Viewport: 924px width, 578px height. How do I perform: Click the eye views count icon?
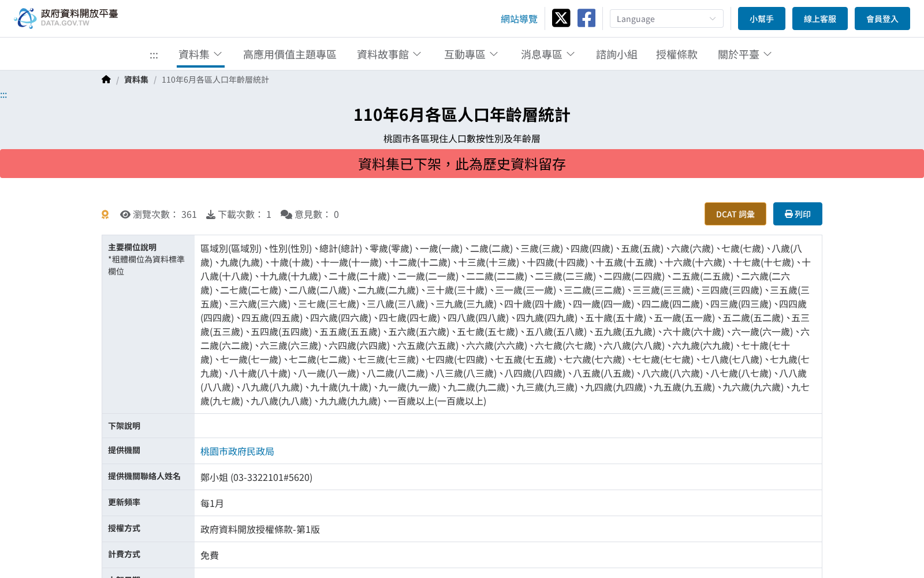coord(125,214)
